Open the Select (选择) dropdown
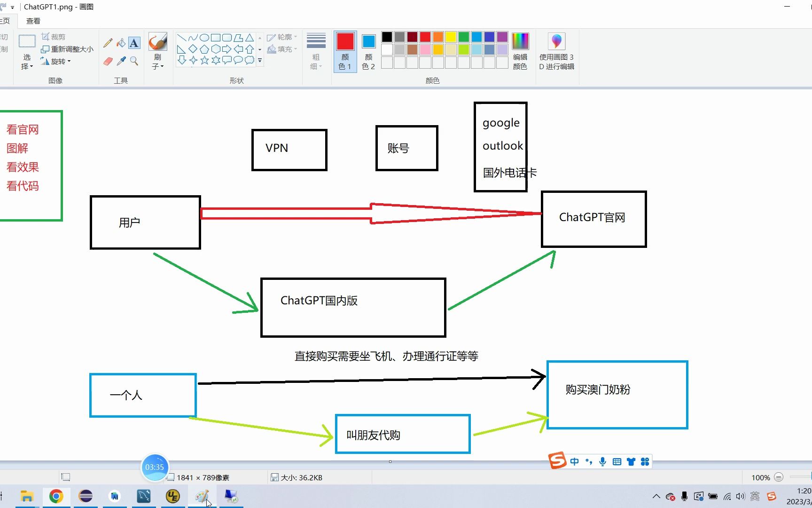Viewport: 812px width, 508px height. [27, 62]
